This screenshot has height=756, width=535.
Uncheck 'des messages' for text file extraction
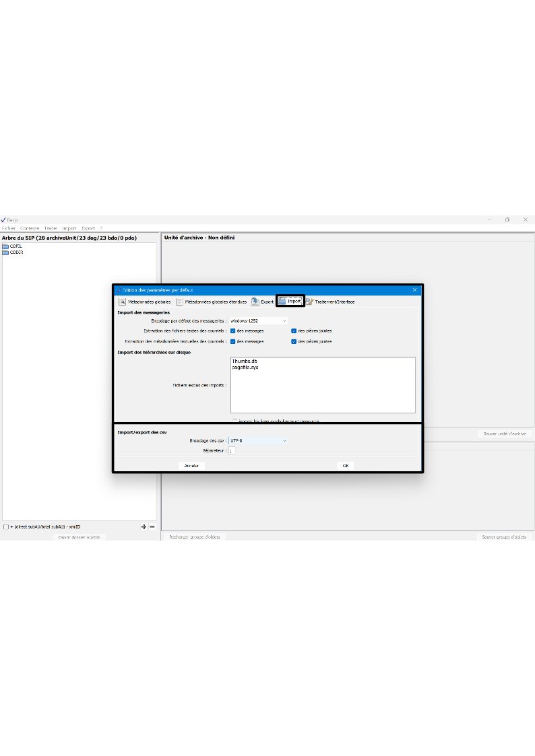[x=233, y=331]
